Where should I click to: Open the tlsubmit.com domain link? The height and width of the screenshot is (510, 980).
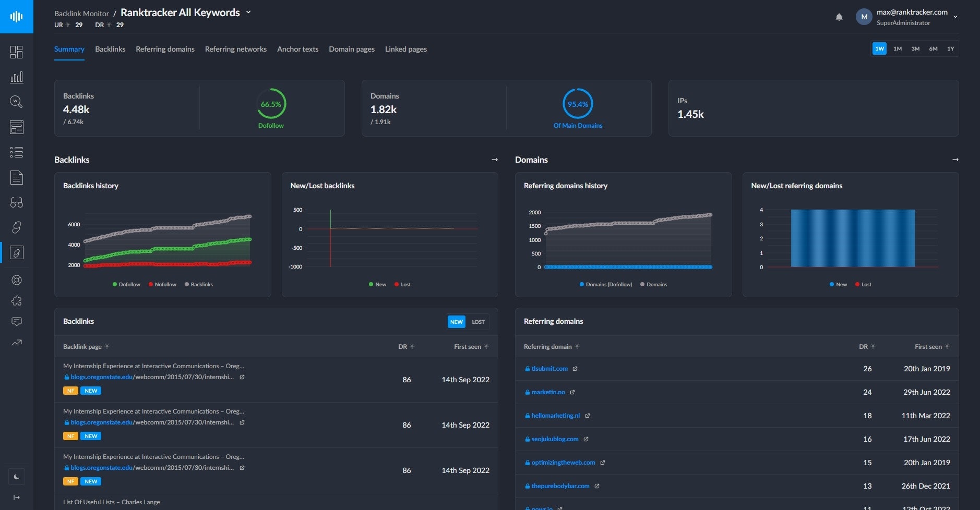pyautogui.click(x=549, y=369)
